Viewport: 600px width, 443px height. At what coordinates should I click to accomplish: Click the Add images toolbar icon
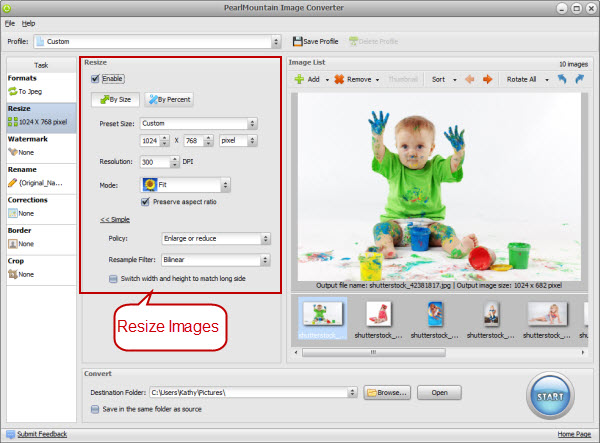pyautogui.click(x=298, y=79)
